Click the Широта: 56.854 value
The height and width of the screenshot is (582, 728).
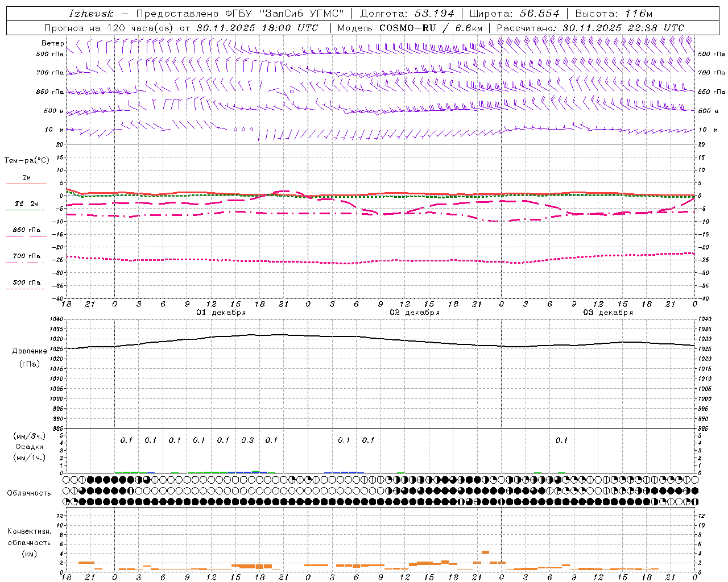[514, 14]
